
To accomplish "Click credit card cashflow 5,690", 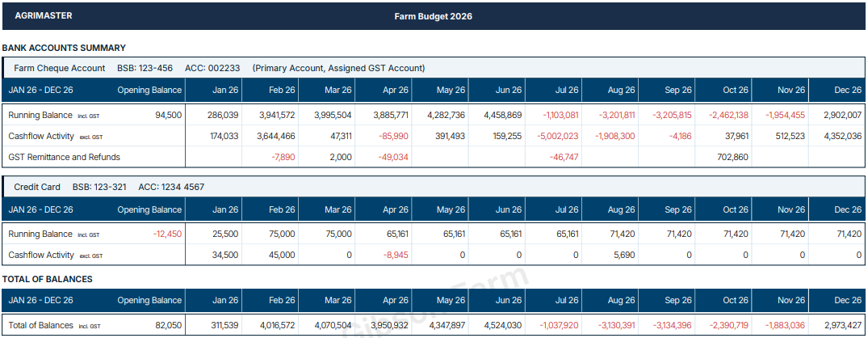I will pos(624,255).
